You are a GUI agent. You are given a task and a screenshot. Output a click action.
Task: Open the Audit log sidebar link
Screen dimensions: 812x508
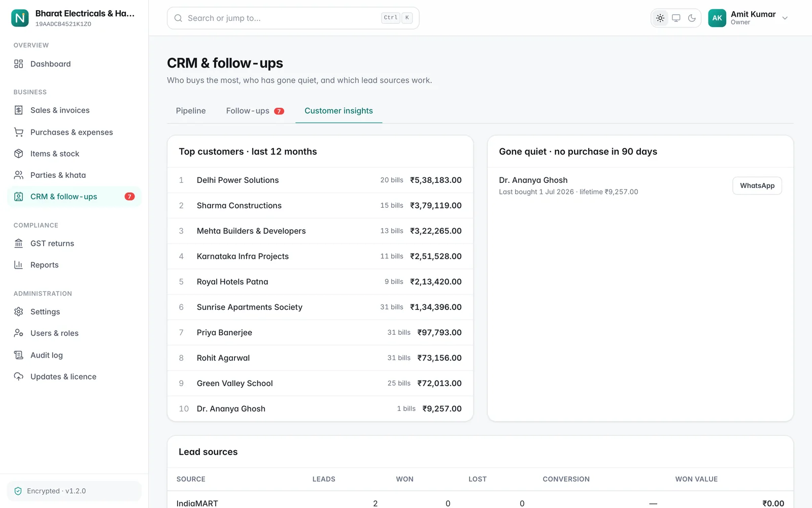tap(74, 355)
